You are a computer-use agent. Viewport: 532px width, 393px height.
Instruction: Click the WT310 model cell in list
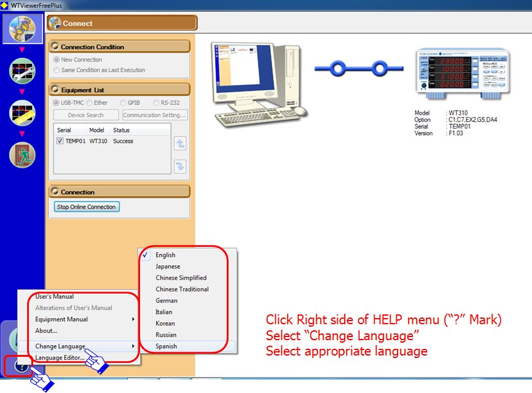98,141
